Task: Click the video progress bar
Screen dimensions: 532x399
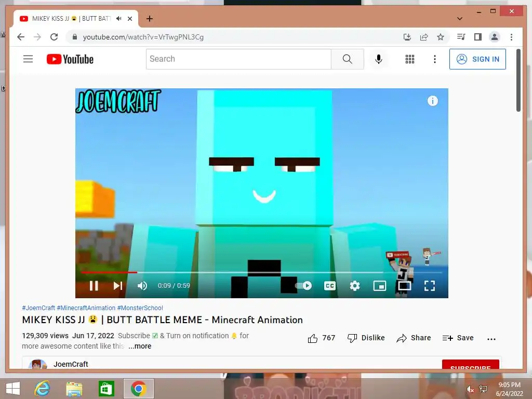Action: (262, 272)
